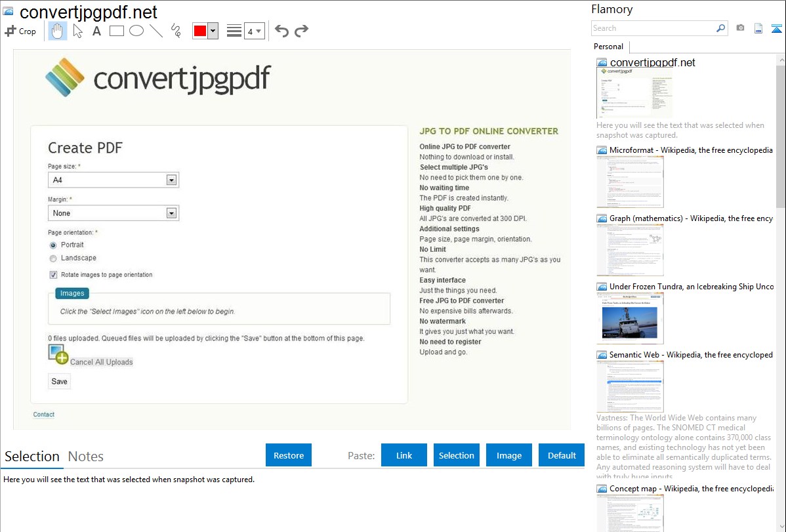
Task: Open the Page size A4 dropdown
Action: (x=114, y=180)
